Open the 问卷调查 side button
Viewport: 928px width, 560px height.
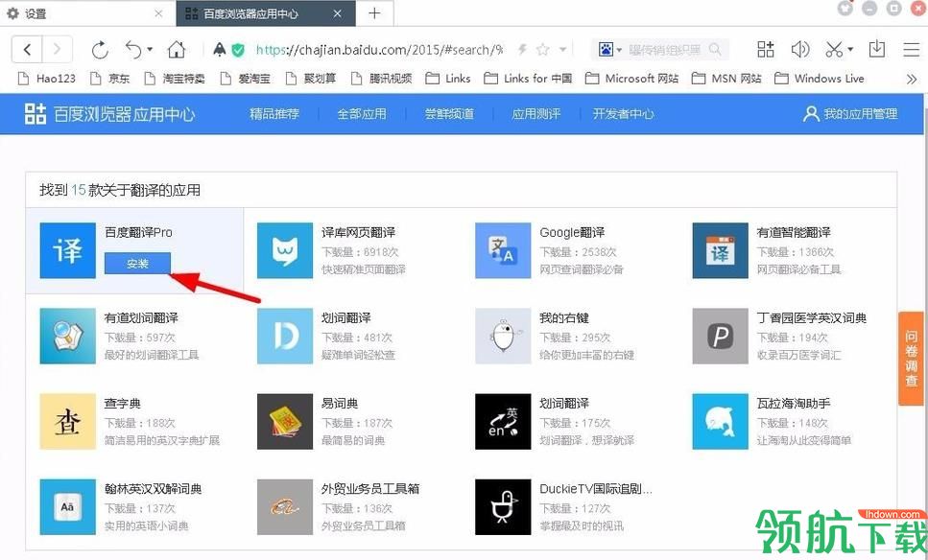click(x=911, y=359)
